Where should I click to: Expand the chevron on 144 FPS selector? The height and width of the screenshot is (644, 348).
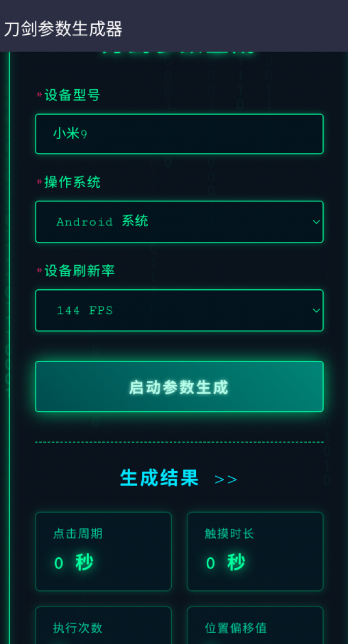tap(316, 310)
